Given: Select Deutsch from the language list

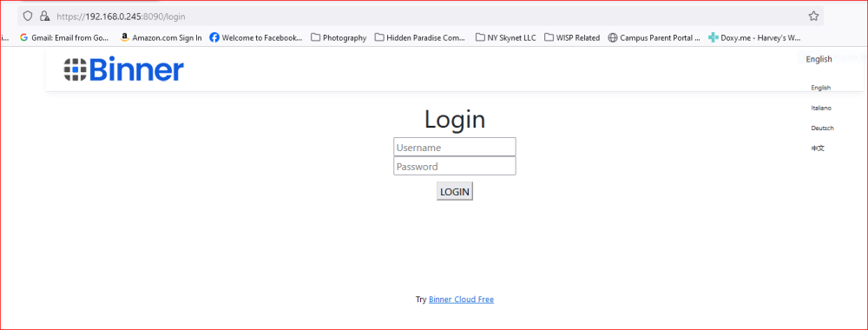Looking at the screenshot, I should [822, 128].
